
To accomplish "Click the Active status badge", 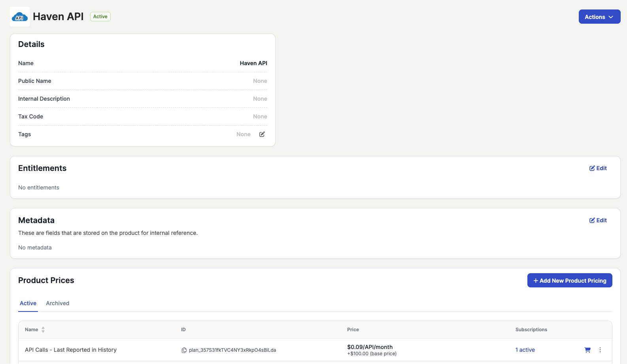I will click(x=100, y=17).
